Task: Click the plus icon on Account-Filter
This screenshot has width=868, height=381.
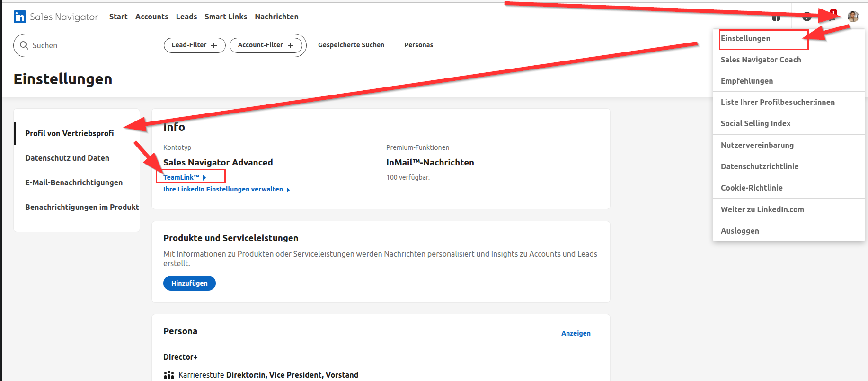Action: point(291,45)
